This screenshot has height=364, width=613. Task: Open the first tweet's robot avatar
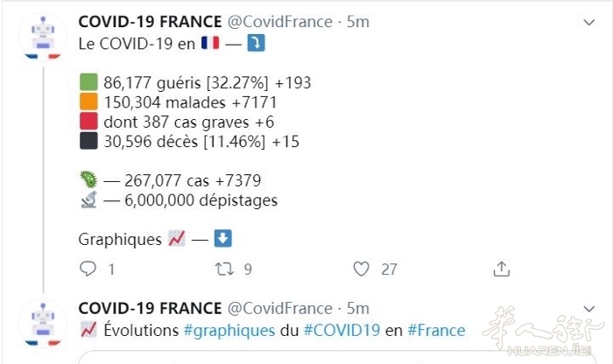coord(43,37)
